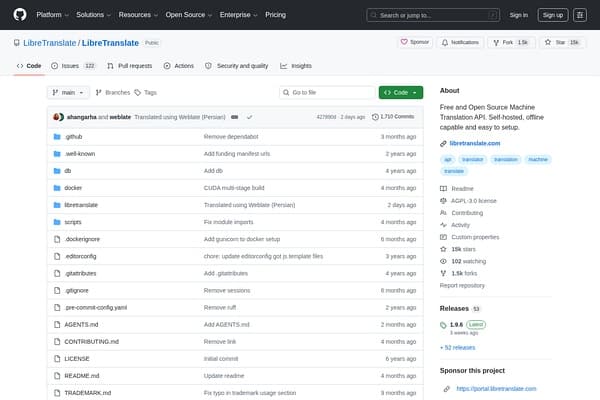Open the Actions tab

pos(179,66)
